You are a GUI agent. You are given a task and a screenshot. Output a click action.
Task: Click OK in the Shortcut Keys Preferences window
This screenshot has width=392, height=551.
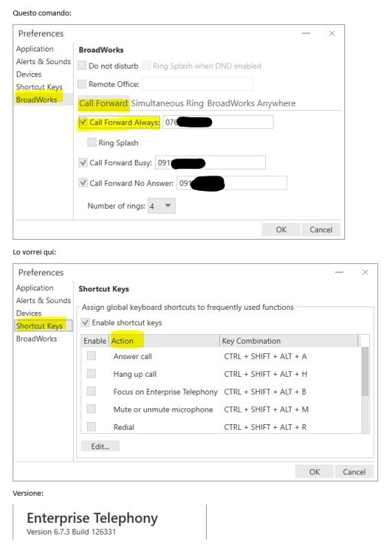[x=314, y=472]
